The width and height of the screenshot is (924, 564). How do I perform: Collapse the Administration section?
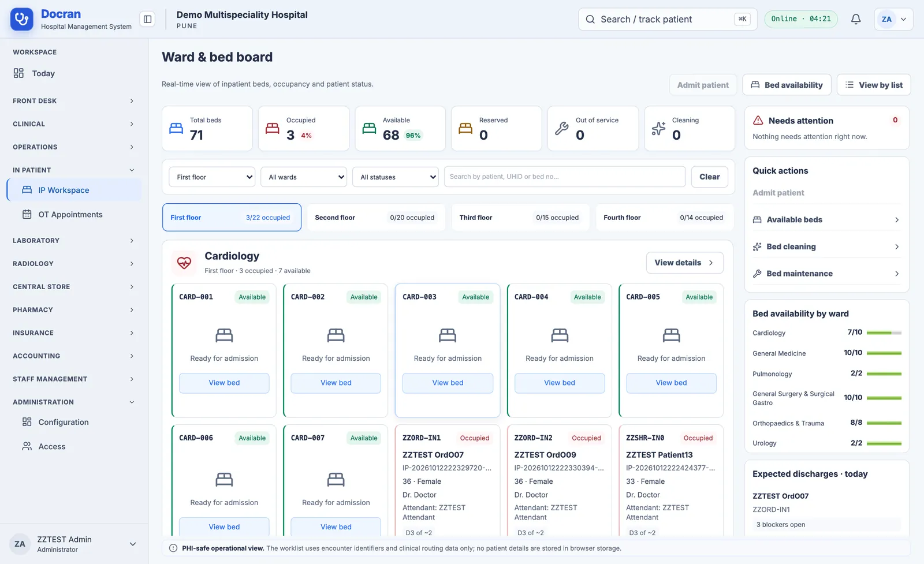(x=73, y=402)
